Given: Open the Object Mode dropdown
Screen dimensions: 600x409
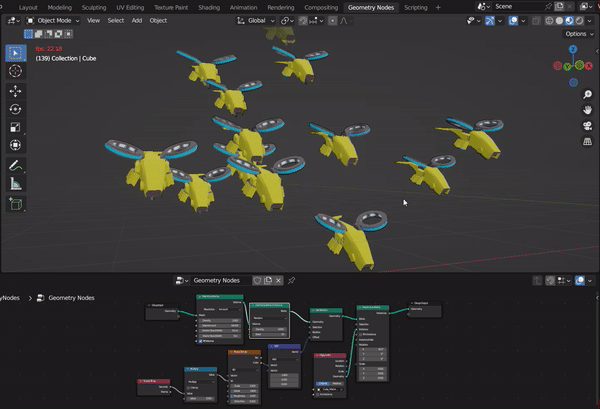Looking at the screenshot, I should point(53,21).
